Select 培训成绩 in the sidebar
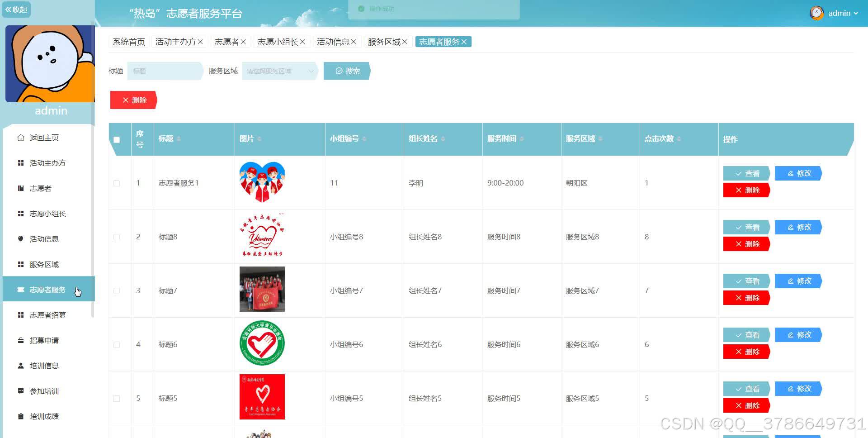Image resolution: width=868 pixels, height=438 pixels. [44, 416]
